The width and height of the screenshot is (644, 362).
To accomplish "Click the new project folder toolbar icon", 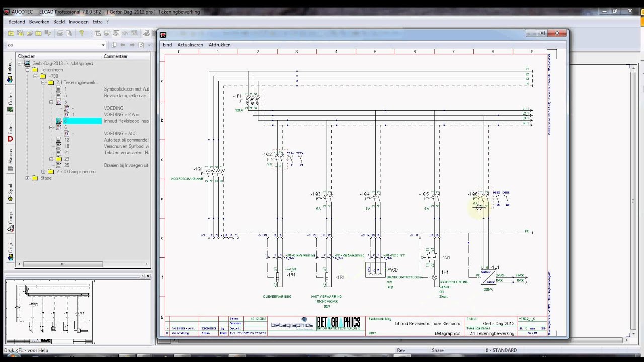I will [11, 33].
